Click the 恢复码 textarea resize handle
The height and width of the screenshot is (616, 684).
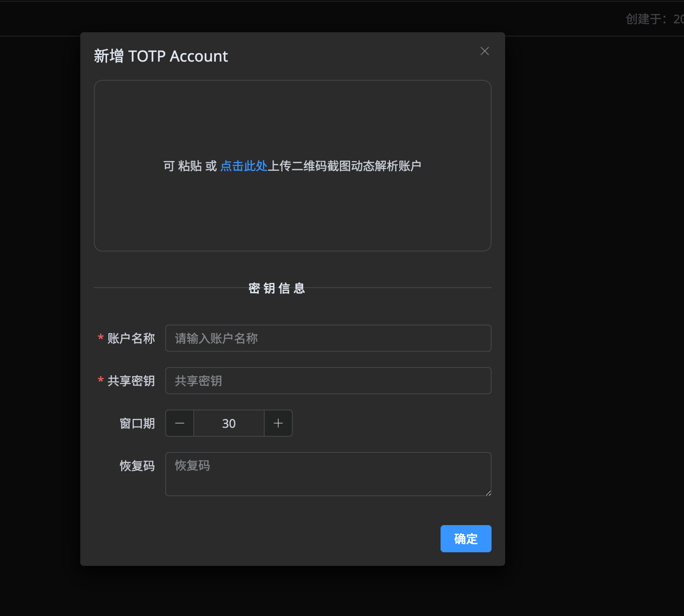[488, 493]
